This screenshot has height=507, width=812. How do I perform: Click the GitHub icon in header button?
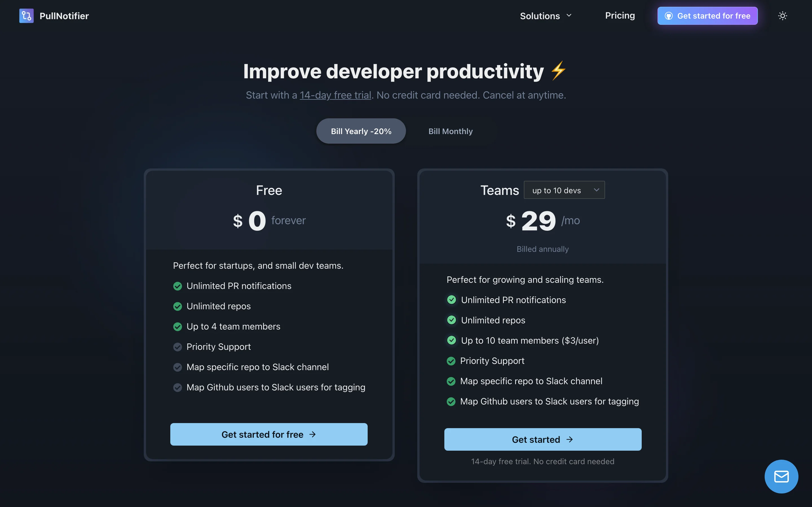(668, 16)
